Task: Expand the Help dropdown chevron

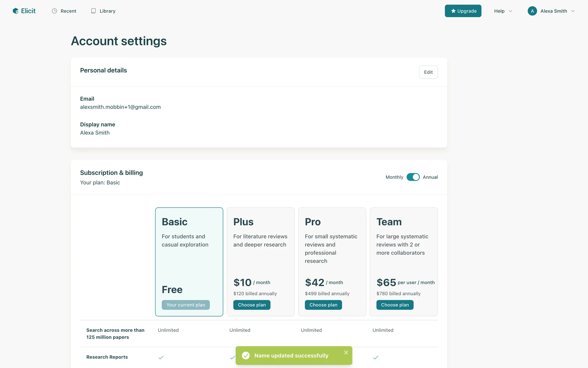Action: coord(511,11)
